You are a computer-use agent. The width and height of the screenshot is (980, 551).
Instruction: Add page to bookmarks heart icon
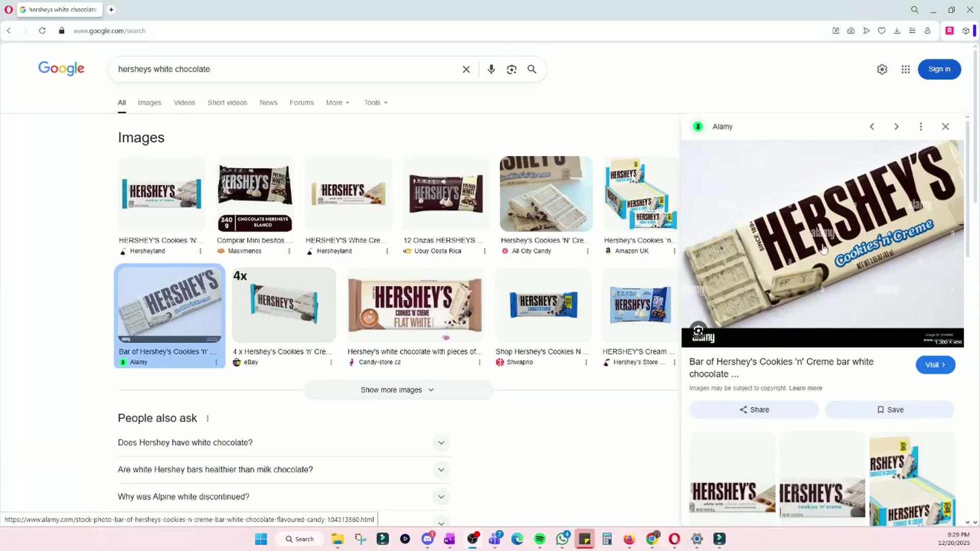click(881, 31)
